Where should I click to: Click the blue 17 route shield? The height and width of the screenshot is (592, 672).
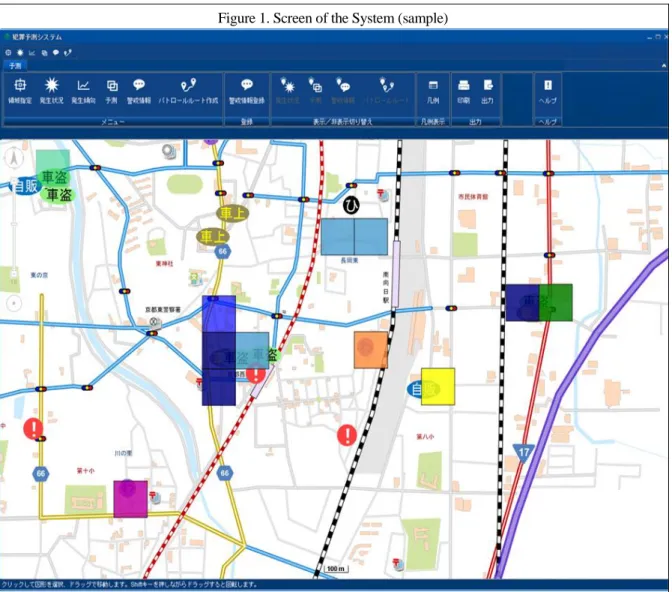click(524, 453)
